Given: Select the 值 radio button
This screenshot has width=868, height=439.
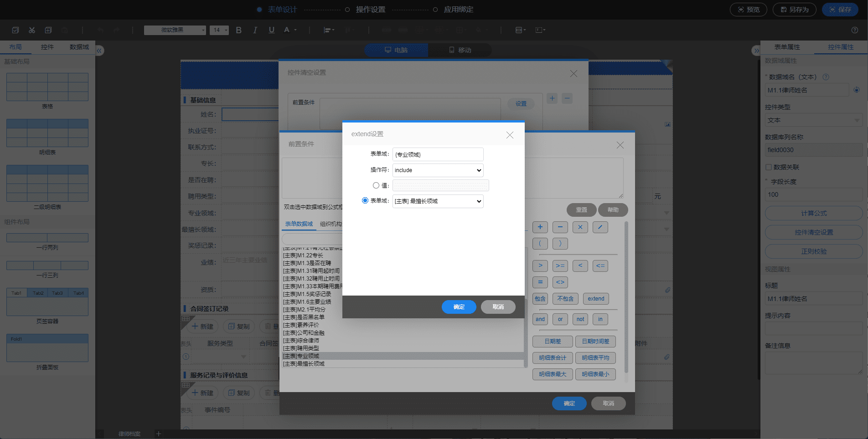Looking at the screenshot, I should 376,185.
